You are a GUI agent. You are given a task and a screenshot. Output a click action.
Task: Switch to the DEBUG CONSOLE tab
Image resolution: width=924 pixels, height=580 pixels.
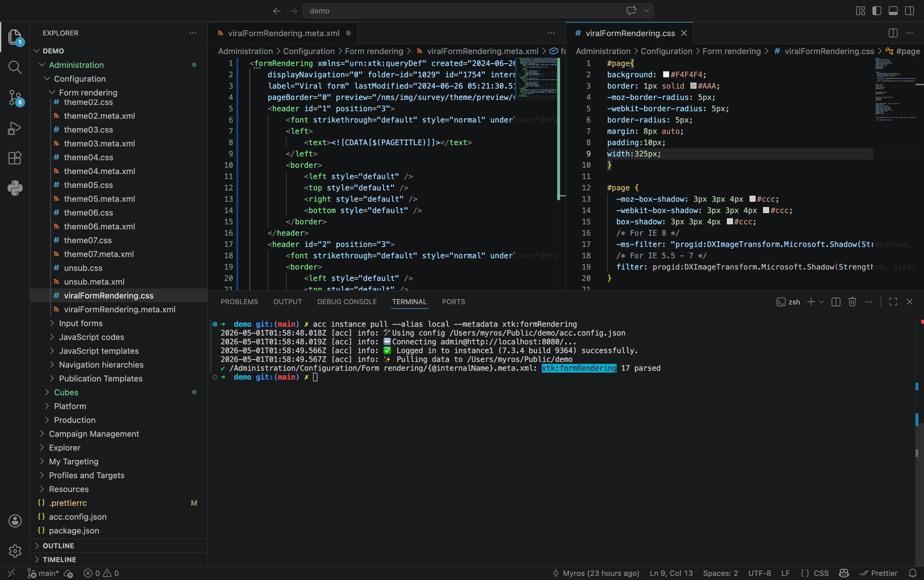(347, 302)
